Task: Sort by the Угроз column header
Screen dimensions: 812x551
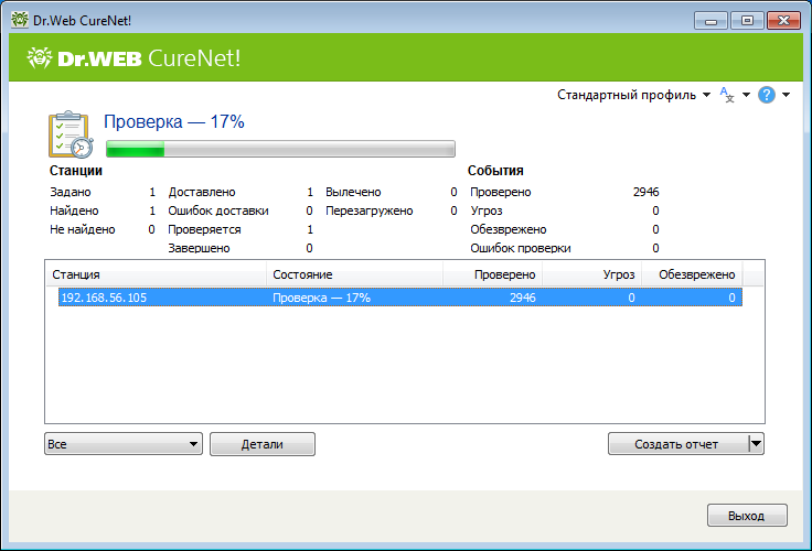Action: pos(592,274)
